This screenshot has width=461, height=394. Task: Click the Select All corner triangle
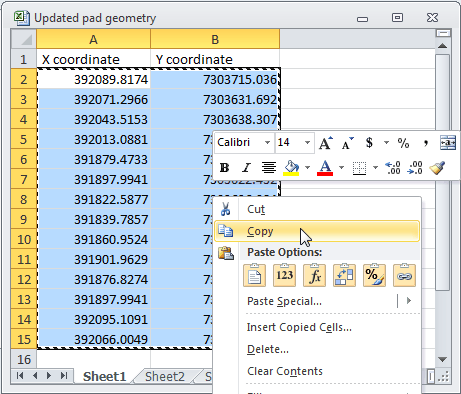click(x=24, y=39)
